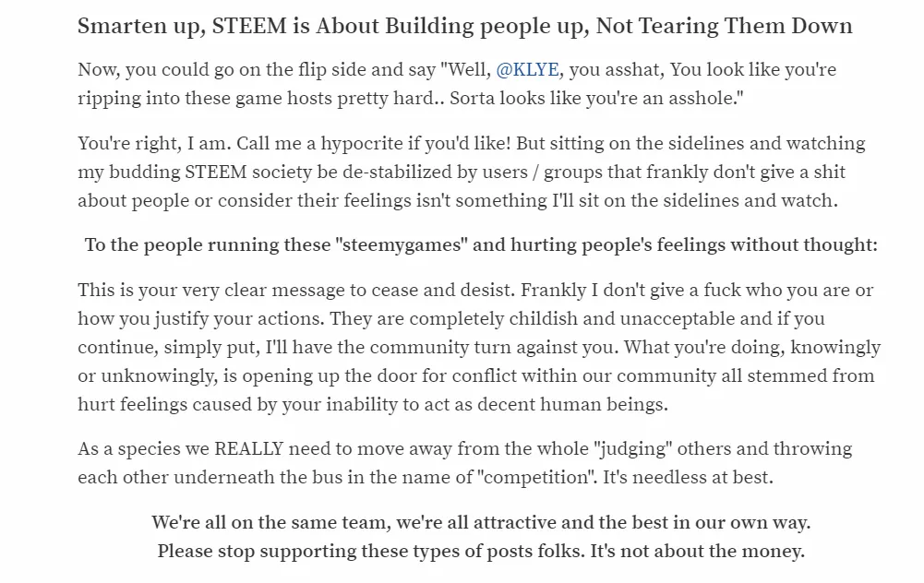
Task: Click the bold line starting with 'Please stop supporting these types'
Action: coord(481,552)
